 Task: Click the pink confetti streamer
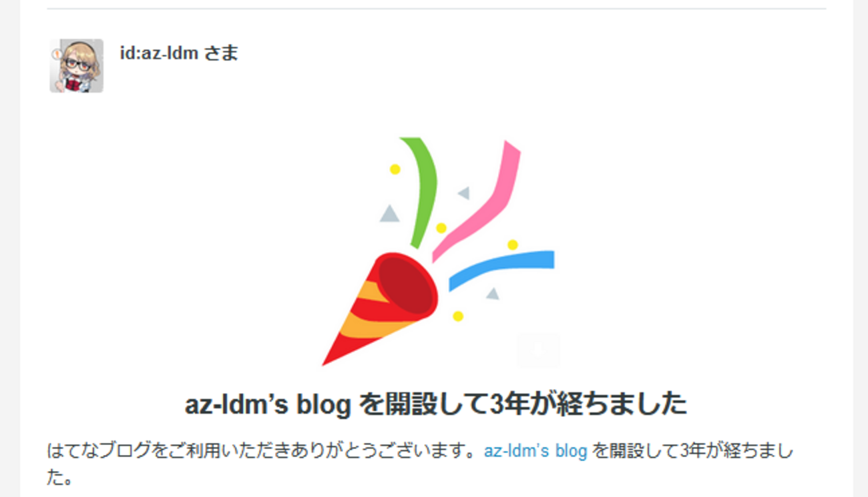[x=477, y=200]
